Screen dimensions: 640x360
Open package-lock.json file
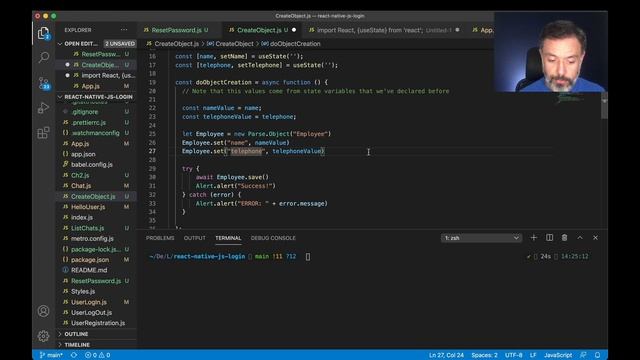click(x=96, y=249)
